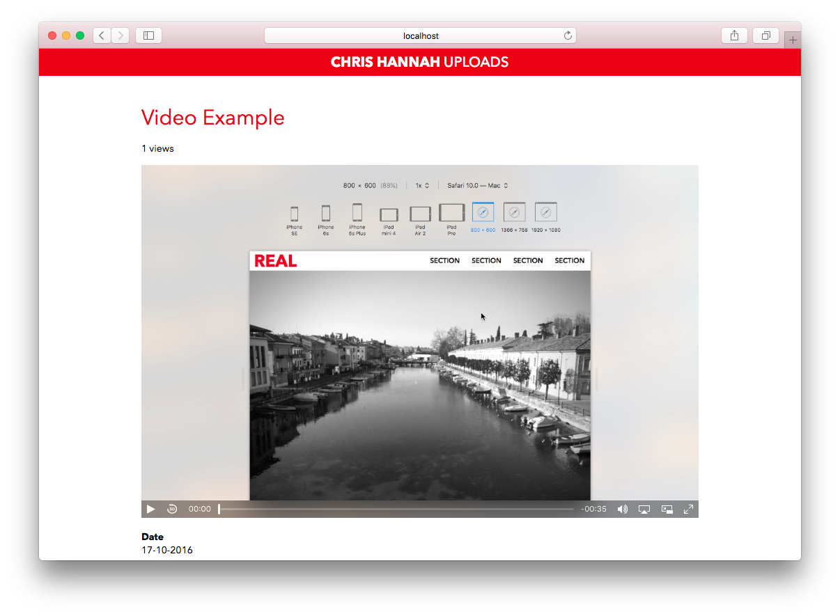Toggle fullscreen video playback
The image size is (840, 616).
pyautogui.click(x=688, y=509)
